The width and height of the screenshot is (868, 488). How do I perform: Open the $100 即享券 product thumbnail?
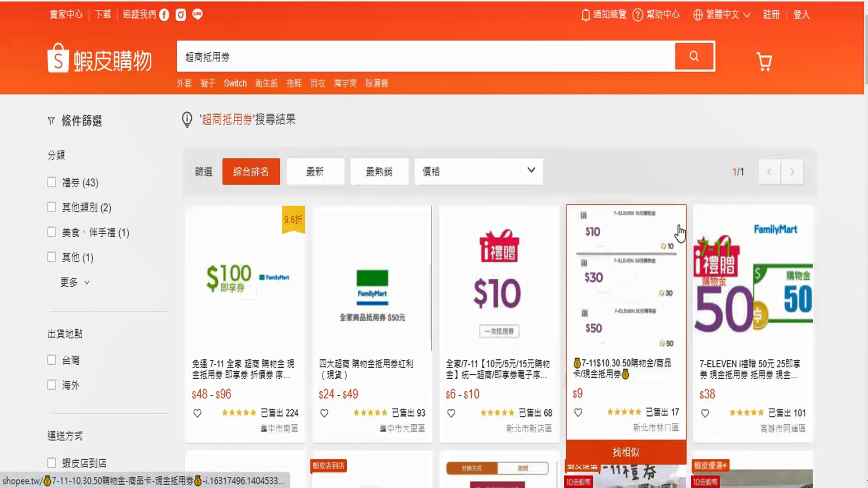click(x=245, y=278)
